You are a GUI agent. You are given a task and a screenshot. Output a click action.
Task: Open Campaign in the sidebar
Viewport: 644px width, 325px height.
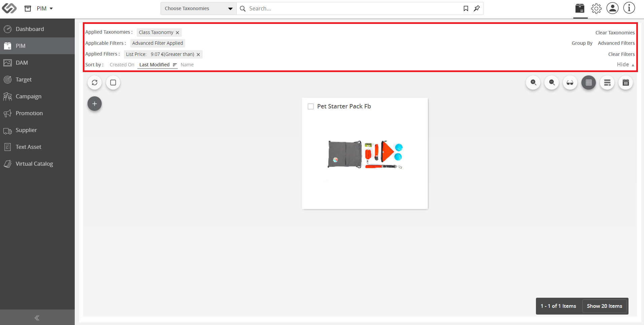37,96
